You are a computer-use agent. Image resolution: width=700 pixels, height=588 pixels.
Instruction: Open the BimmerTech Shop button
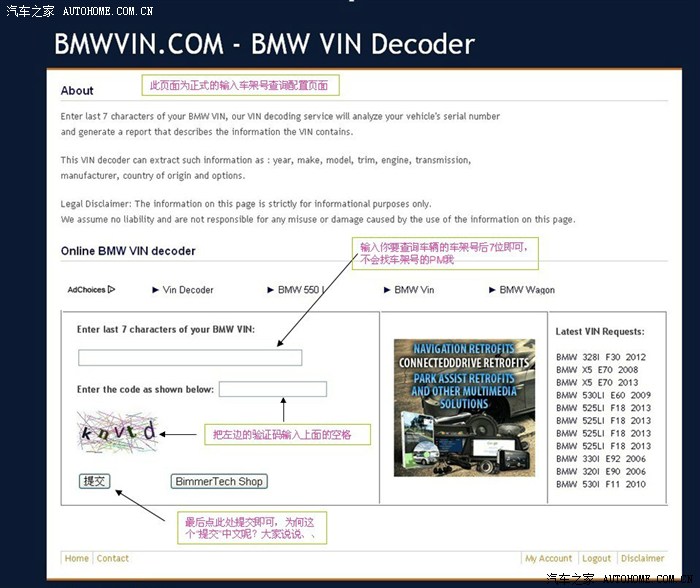pyautogui.click(x=219, y=481)
